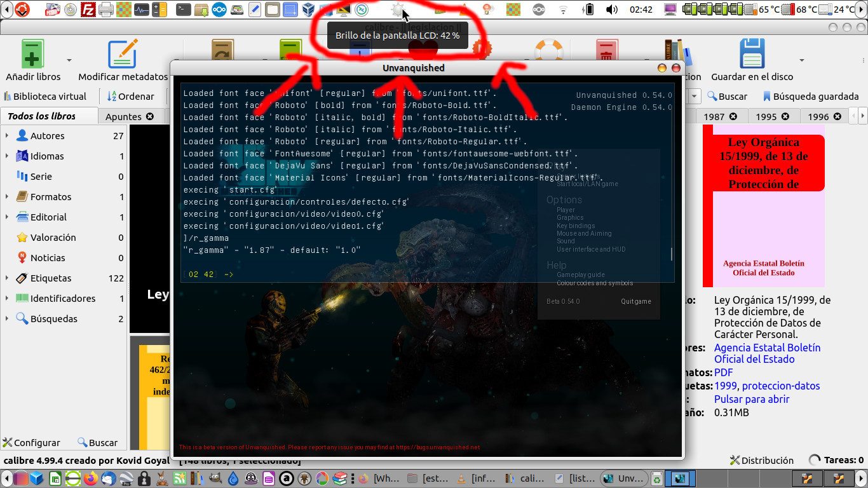Expand the Formatos tree node
The width and height of the screenshot is (868, 488).
point(7,196)
